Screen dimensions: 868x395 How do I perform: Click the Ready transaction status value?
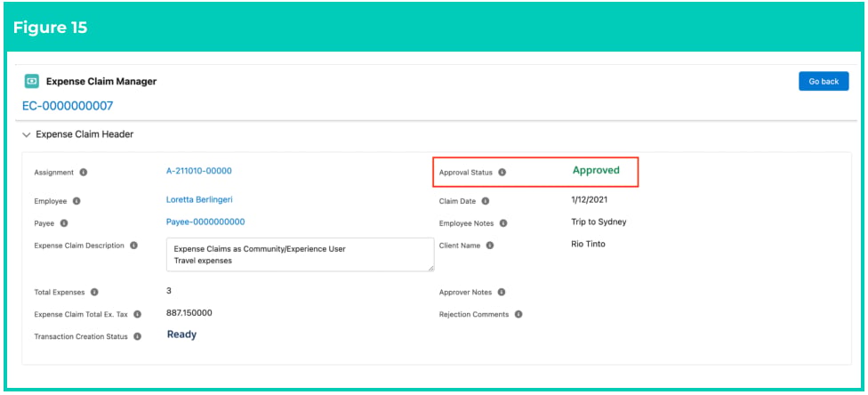tap(181, 335)
